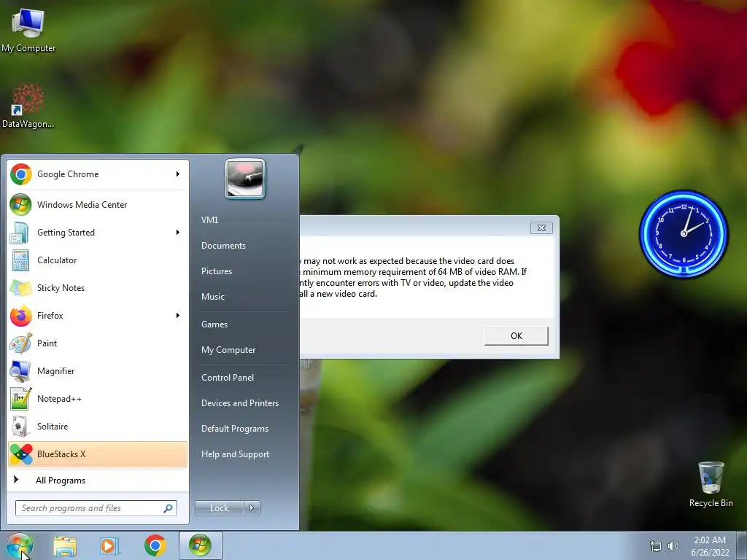The height and width of the screenshot is (560, 747).
Task: Open the taskbar date and time
Action: pyautogui.click(x=710, y=546)
